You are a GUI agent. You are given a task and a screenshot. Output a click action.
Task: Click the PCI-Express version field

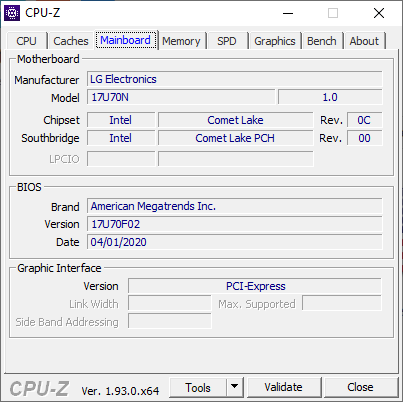pyautogui.click(x=255, y=286)
